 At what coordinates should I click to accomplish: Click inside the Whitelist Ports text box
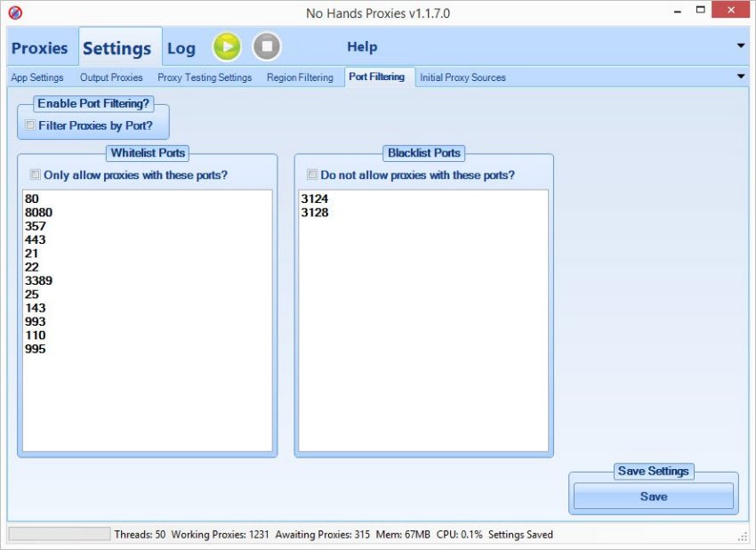[148, 320]
